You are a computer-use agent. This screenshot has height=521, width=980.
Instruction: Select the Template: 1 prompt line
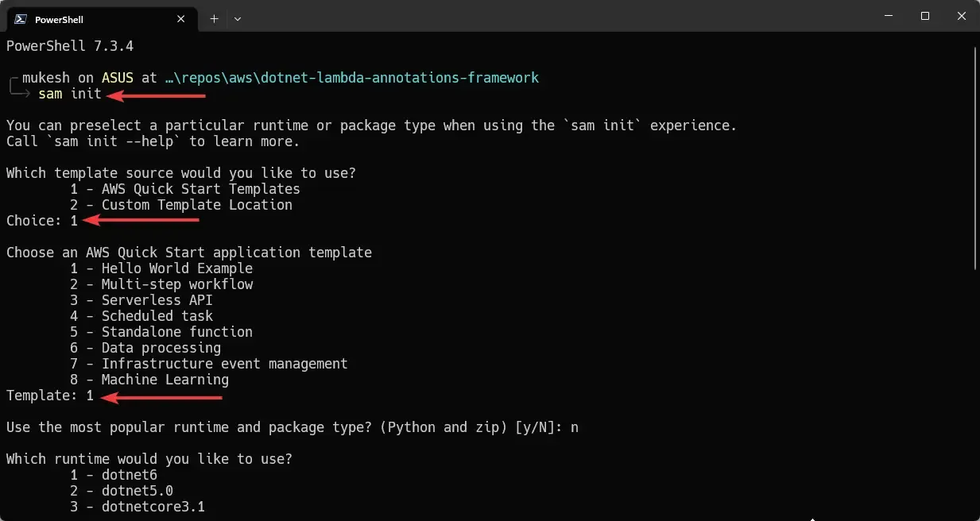pyautogui.click(x=49, y=395)
